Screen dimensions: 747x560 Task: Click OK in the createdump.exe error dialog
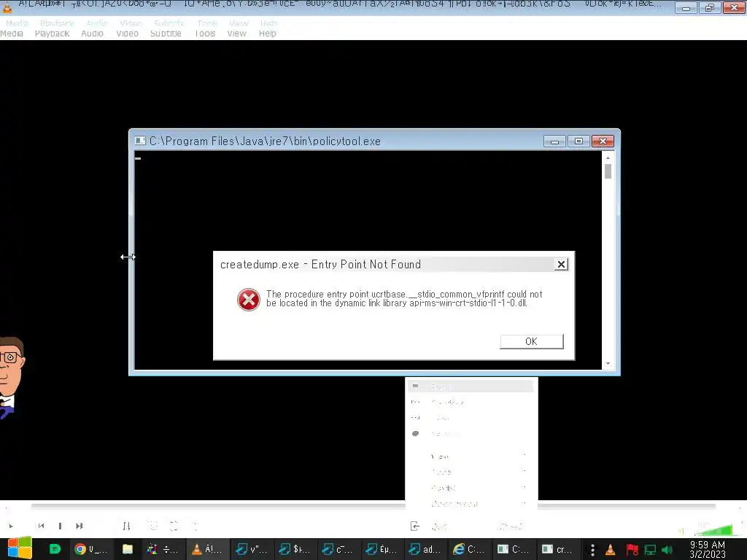pos(532,341)
